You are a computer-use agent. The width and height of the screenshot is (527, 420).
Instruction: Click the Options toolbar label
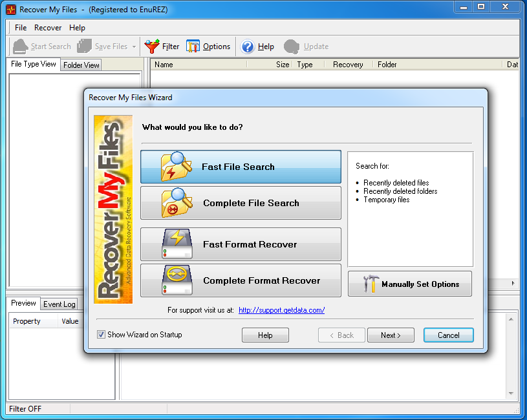[x=217, y=47]
